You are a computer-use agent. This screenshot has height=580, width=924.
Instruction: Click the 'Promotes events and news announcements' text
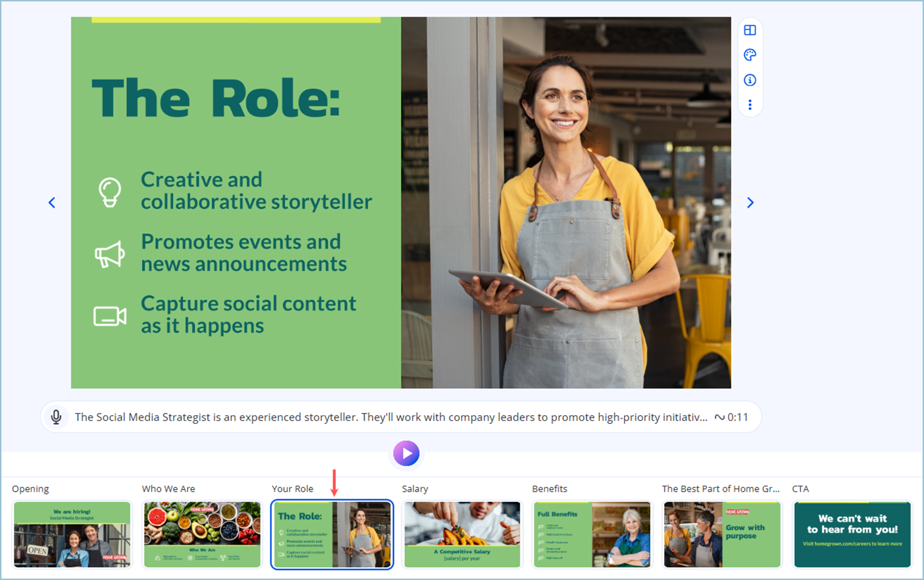point(243,253)
